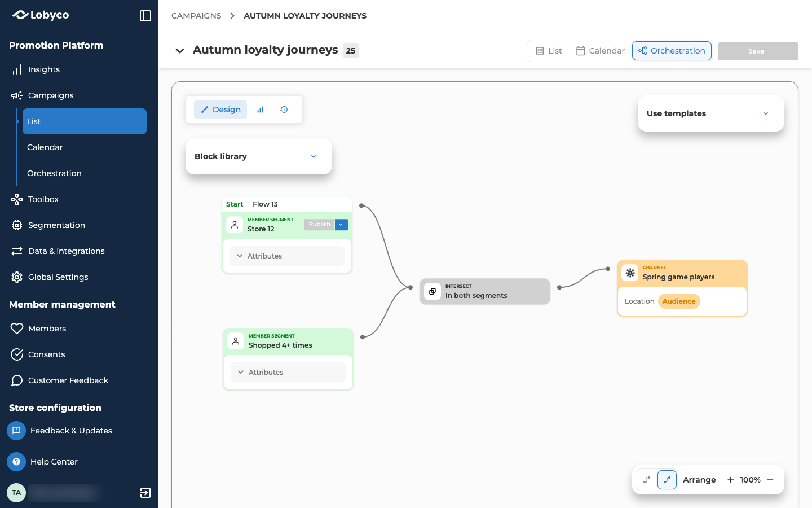Zoom in with the plus icon
This screenshot has height=508, width=812.
730,480
